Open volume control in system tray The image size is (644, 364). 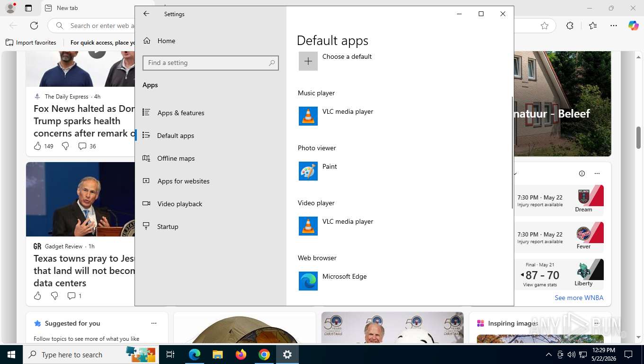point(572,355)
